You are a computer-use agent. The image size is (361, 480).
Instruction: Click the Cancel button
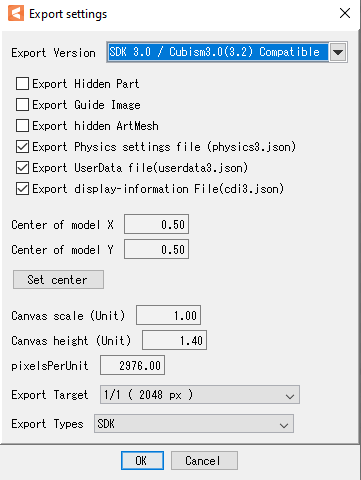point(204,461)
